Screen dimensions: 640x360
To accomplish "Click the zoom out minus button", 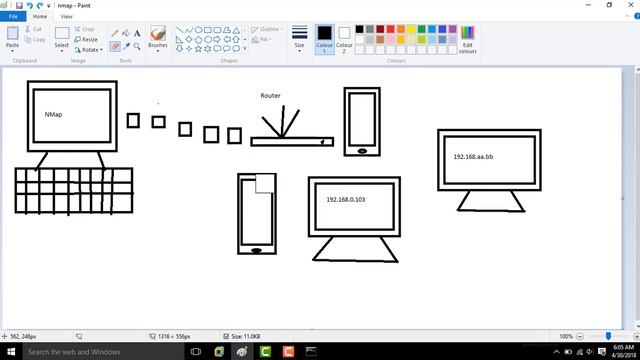I will tap(580, 336).
